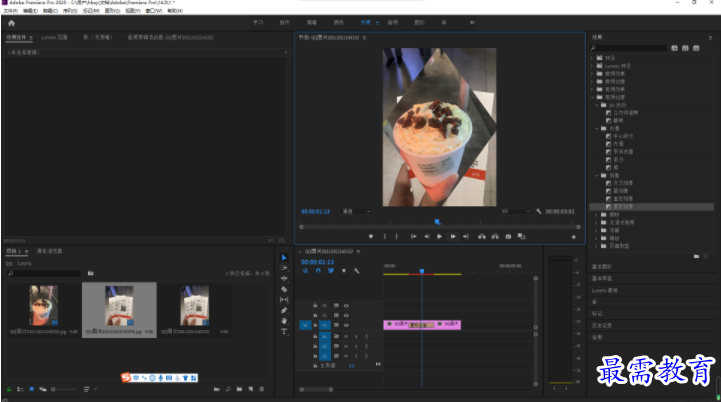Collapse the 视频过渡 folder
Screen dimensions: 721x402
point(592,97)
